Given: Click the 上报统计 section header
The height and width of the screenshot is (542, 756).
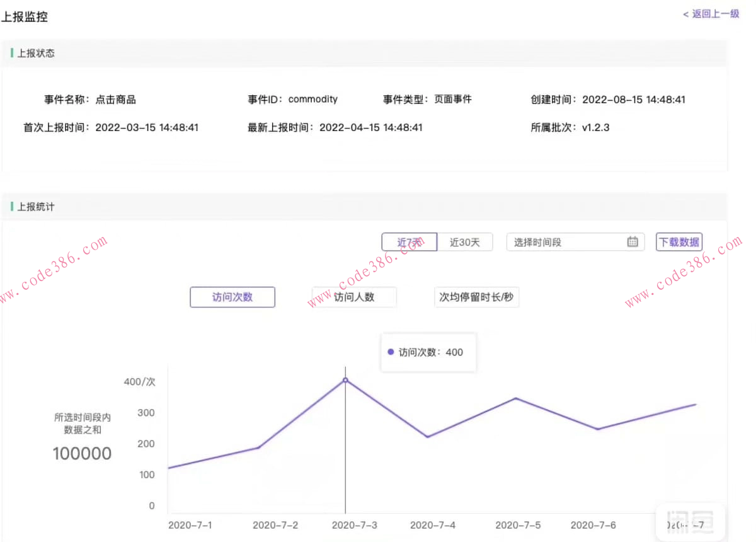Looking at the screenshot, I should (37, 207).
